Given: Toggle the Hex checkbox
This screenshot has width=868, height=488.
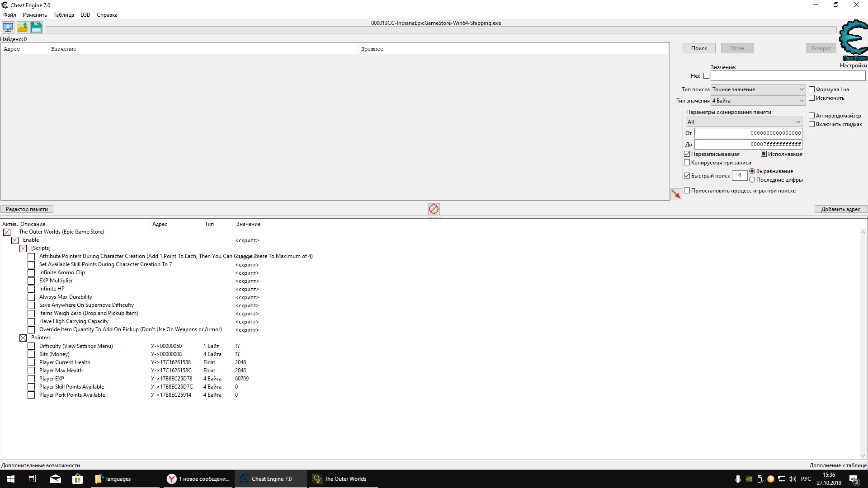Looking at the screenshot, I should [706, 76].
